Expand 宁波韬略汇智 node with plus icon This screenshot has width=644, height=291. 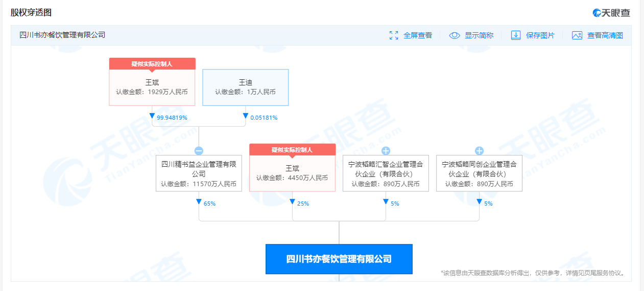pos(386,151)
